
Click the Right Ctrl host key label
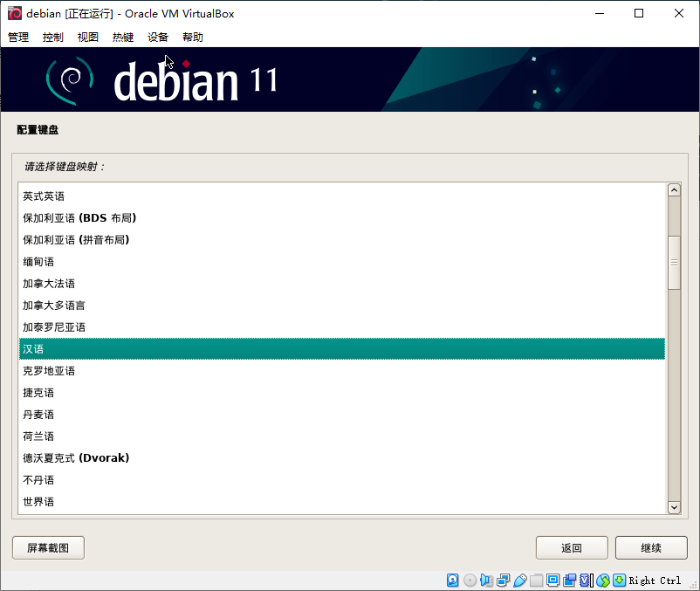point(655,581)
